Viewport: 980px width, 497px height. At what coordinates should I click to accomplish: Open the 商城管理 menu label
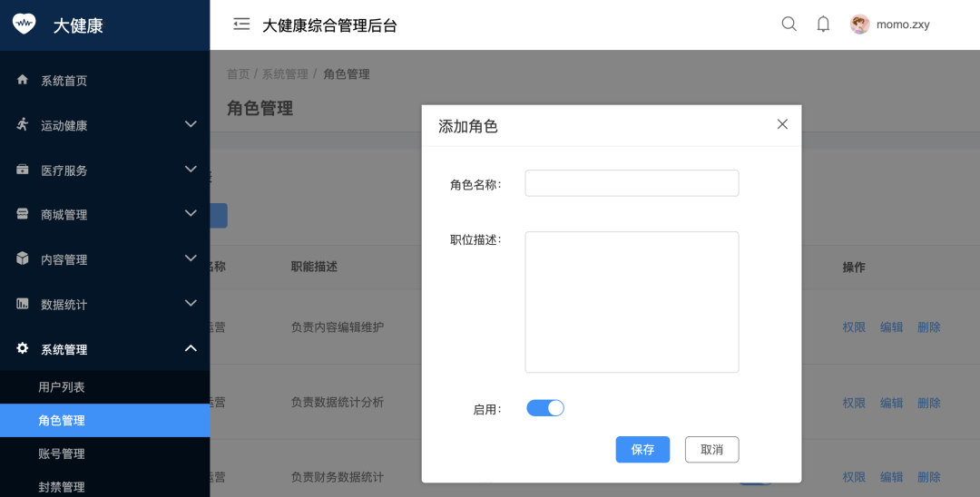pyautogui.click(x=64, y=215)
